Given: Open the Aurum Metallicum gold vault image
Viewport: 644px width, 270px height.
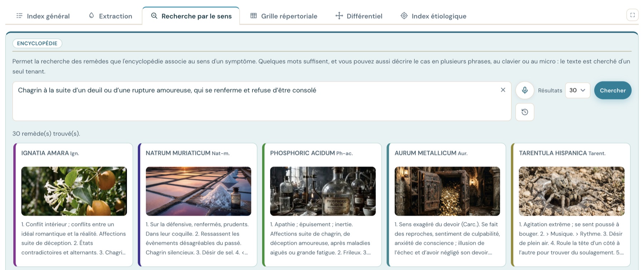Looking at the screenshot, I should pos(447,191).
